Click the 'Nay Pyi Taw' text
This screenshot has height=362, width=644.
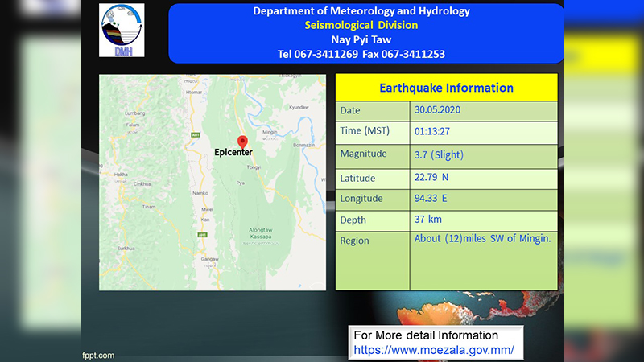[x=361, y=39]
